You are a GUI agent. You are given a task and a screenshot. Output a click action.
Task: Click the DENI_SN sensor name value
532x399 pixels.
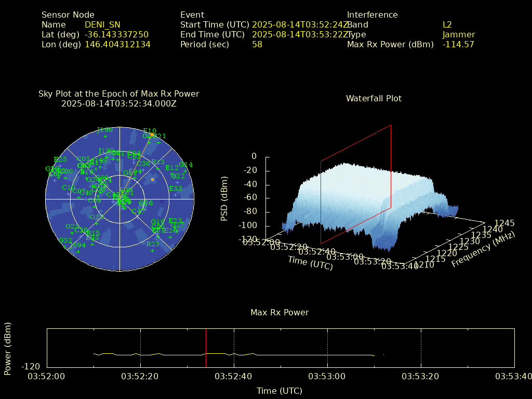click(x=102, y=24)
